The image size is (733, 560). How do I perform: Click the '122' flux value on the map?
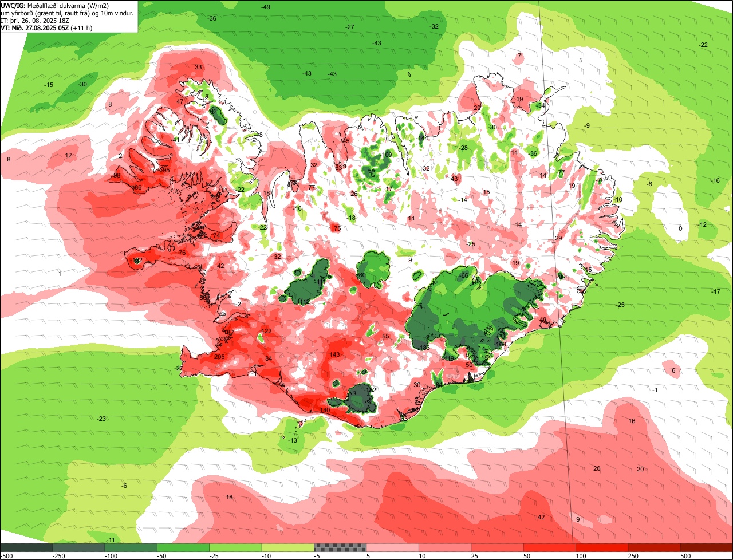pos(266,331)
